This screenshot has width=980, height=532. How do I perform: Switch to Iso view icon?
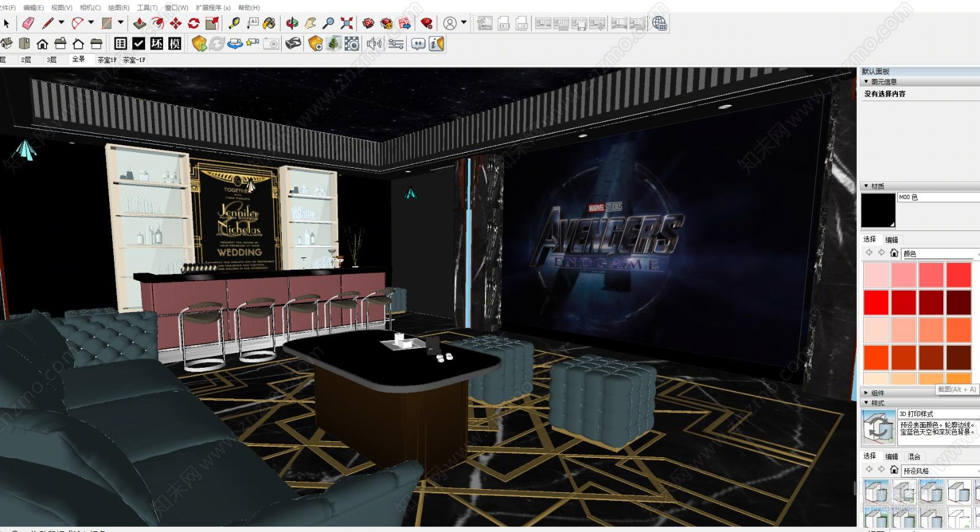(7, 44)
